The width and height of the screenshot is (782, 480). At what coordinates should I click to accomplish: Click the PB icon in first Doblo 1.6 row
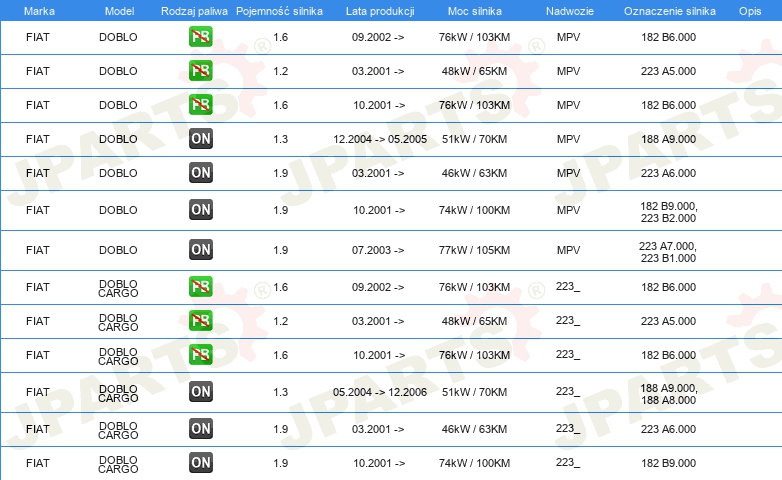coord(200,37)
